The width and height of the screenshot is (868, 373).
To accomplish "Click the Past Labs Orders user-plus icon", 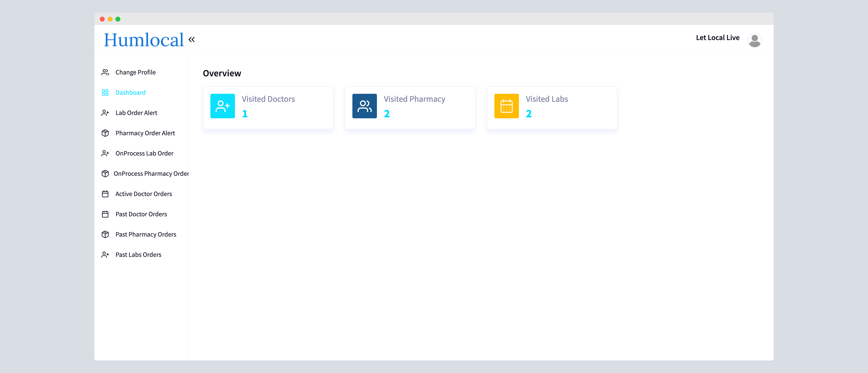I will click(105, 255).
